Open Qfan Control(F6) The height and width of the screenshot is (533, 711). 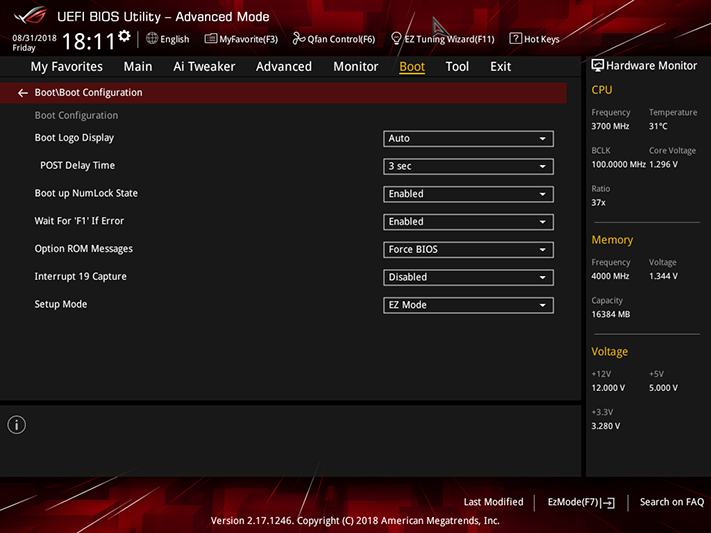coord(334,39)
